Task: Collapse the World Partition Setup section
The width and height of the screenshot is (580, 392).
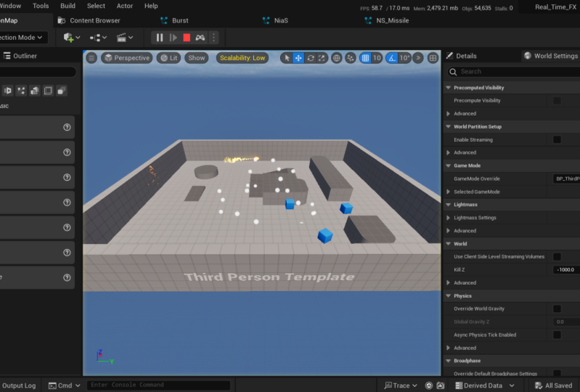Action: click(449, 126)
